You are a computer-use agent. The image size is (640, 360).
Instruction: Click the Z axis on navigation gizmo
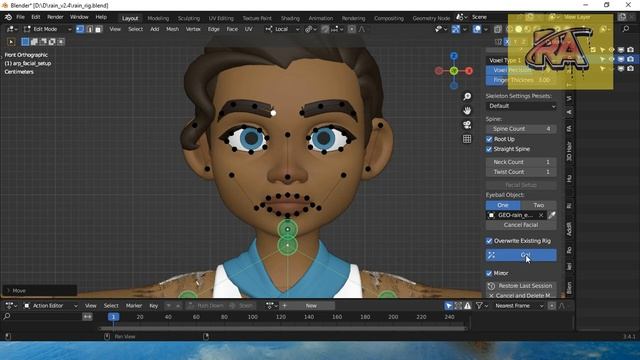pyautogui.click(x=454, y=56)
